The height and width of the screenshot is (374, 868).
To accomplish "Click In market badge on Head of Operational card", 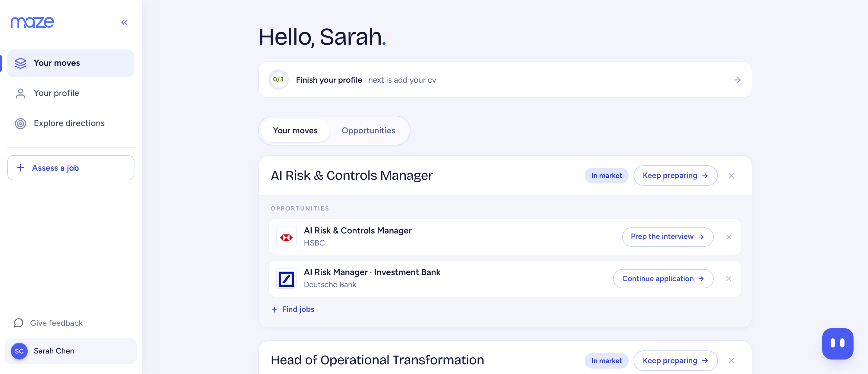I will coord(606,360).
